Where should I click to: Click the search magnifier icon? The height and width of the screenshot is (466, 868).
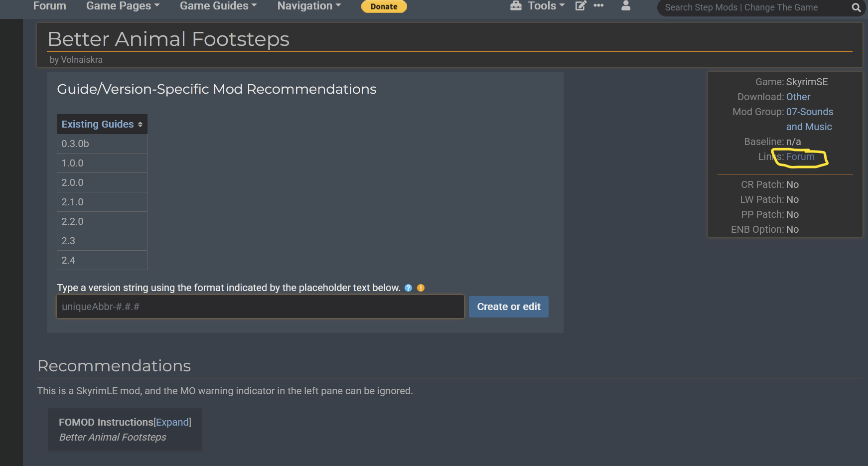856,7
